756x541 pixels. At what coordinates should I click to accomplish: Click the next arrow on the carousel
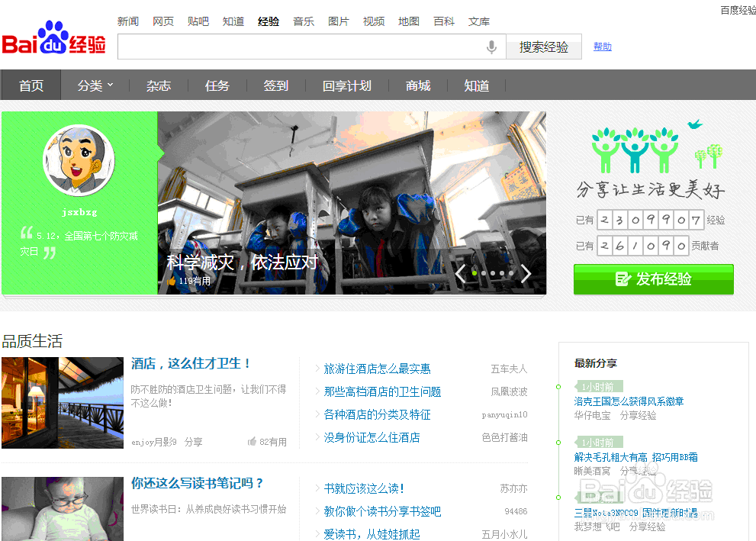526,273
